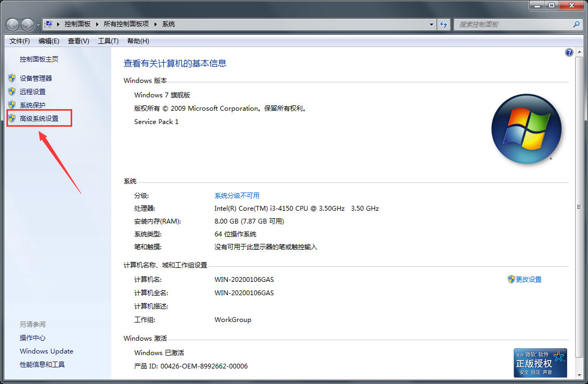This screenshot has height=384, width=588.
Task: Click 更改设置 link
Action: click(x=529, y=279)
